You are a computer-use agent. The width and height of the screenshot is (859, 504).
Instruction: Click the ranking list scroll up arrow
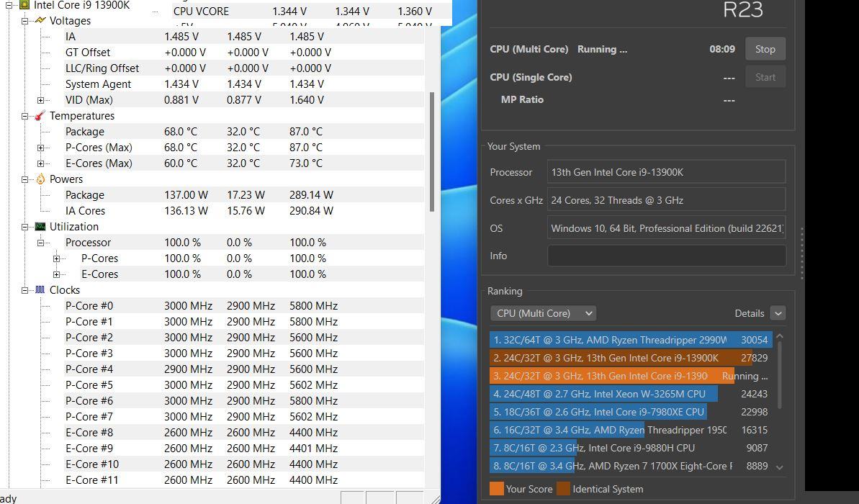click(780, 336)
